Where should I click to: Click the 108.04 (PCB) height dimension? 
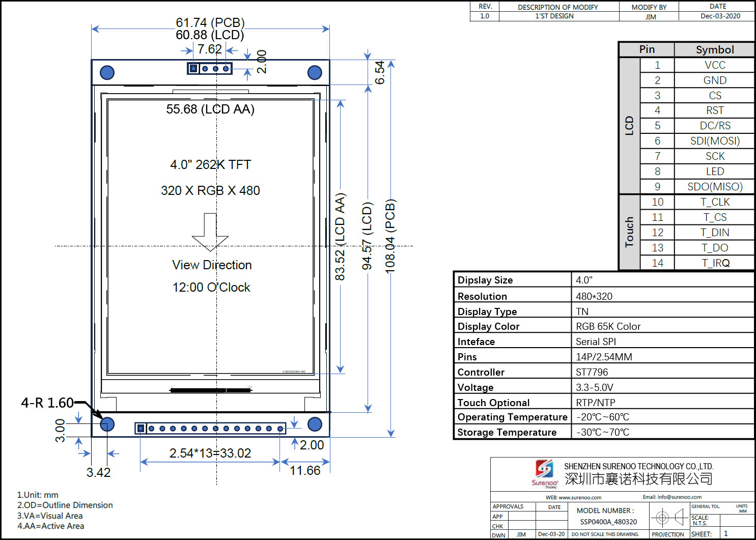pyautogui.click(x=390, y=236)
